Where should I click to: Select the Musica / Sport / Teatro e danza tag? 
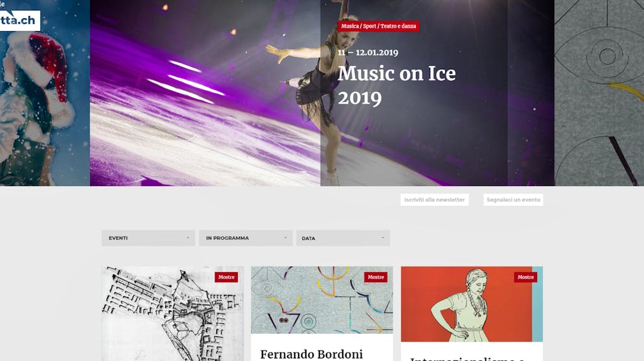tap(378, 26)
